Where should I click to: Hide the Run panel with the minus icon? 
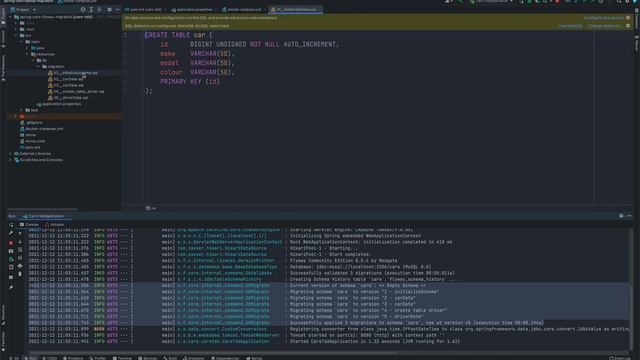[629, 216]
